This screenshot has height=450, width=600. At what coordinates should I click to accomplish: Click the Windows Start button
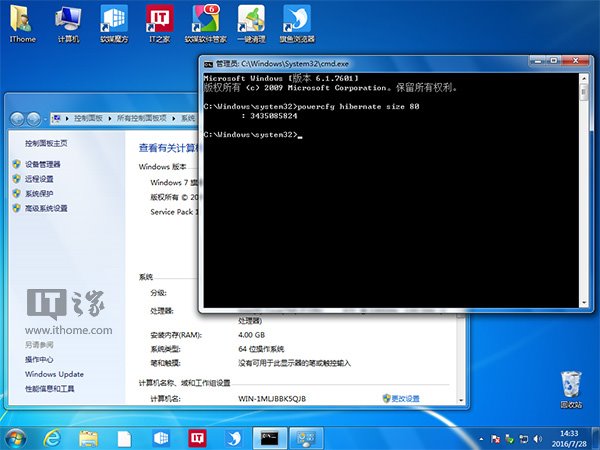(x=17, y=437)
